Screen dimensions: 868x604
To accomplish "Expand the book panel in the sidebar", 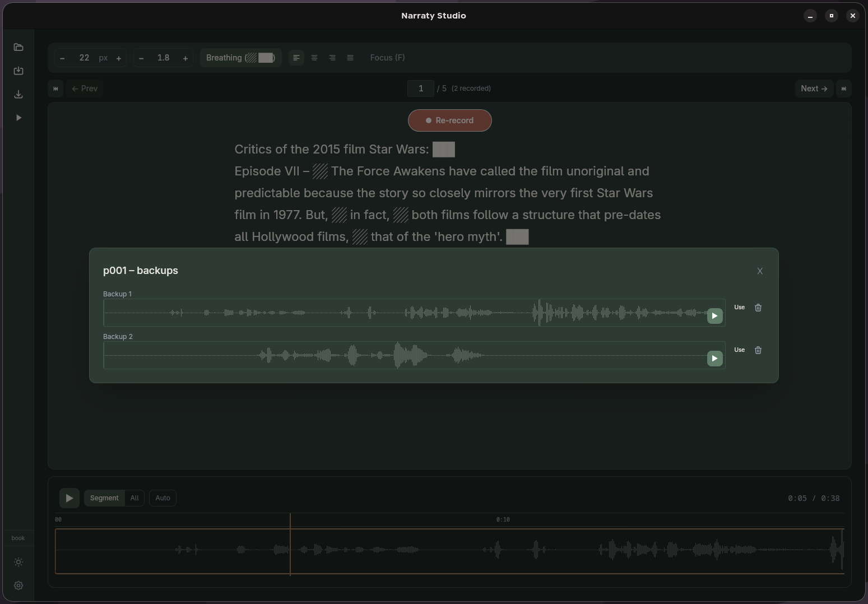I will coord(18,538).
